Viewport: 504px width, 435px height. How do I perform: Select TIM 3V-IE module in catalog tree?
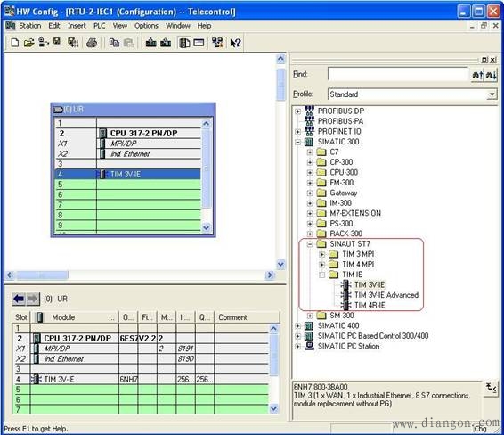point(370,284)
